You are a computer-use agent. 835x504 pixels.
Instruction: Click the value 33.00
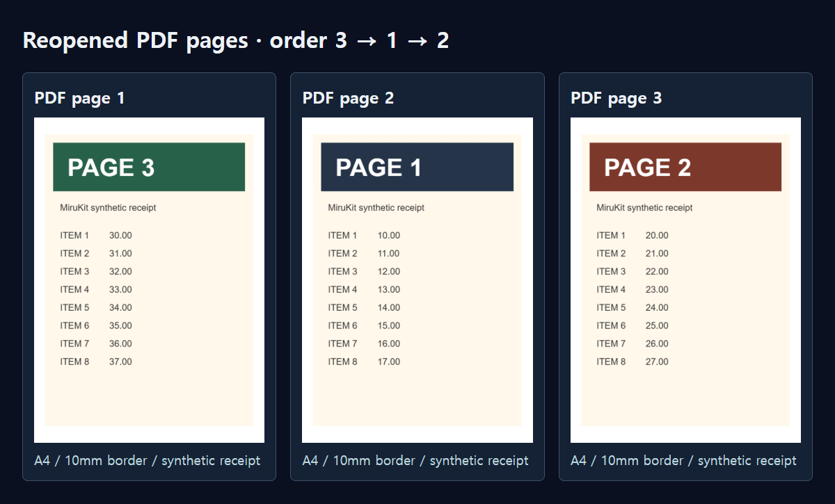click(x=120, y=290)
